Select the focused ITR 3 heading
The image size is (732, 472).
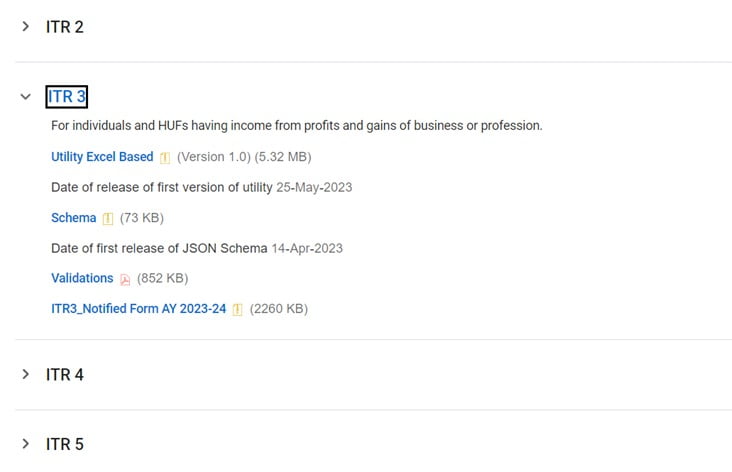(66, 97)
